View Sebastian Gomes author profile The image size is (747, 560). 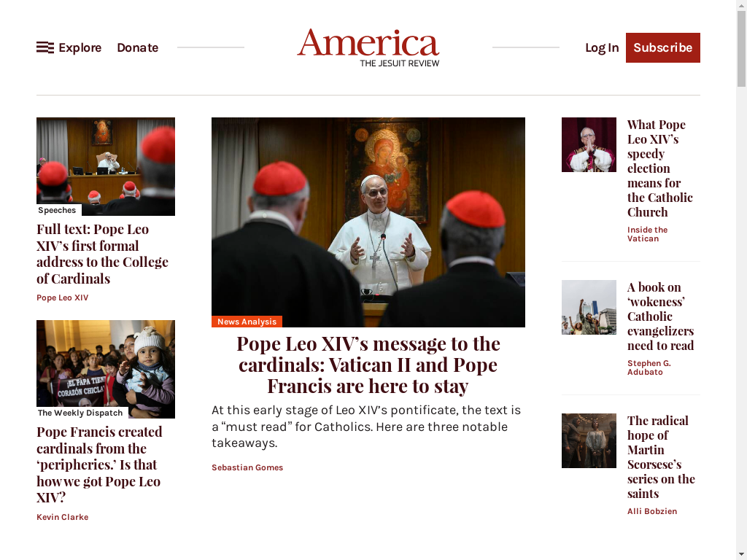point(247,467)
